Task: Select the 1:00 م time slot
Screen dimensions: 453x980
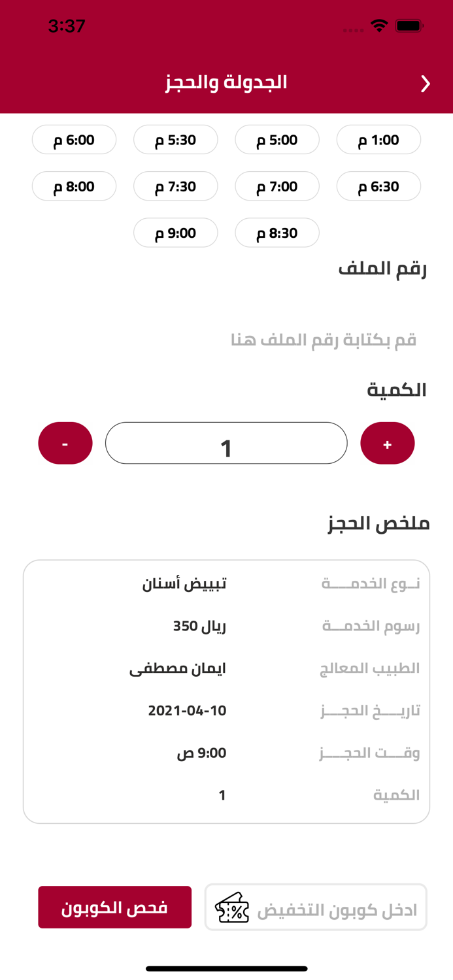Action: click(378, 139)
